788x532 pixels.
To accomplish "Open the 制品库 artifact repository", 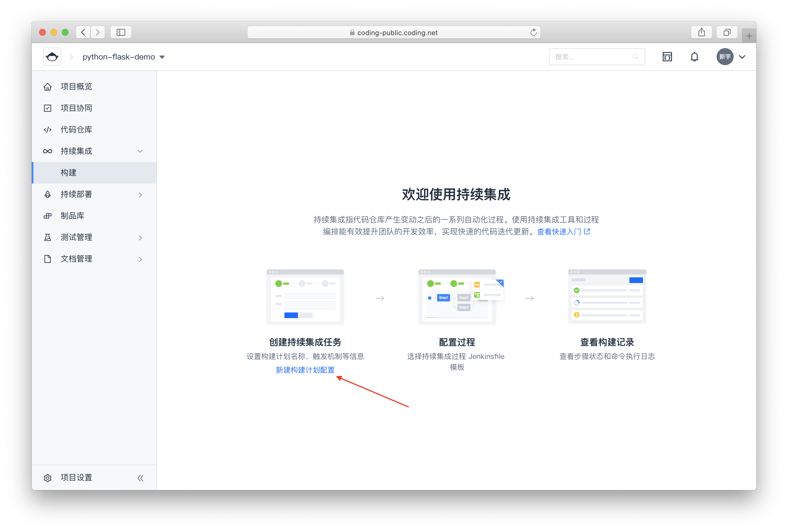I will point(72,216).
